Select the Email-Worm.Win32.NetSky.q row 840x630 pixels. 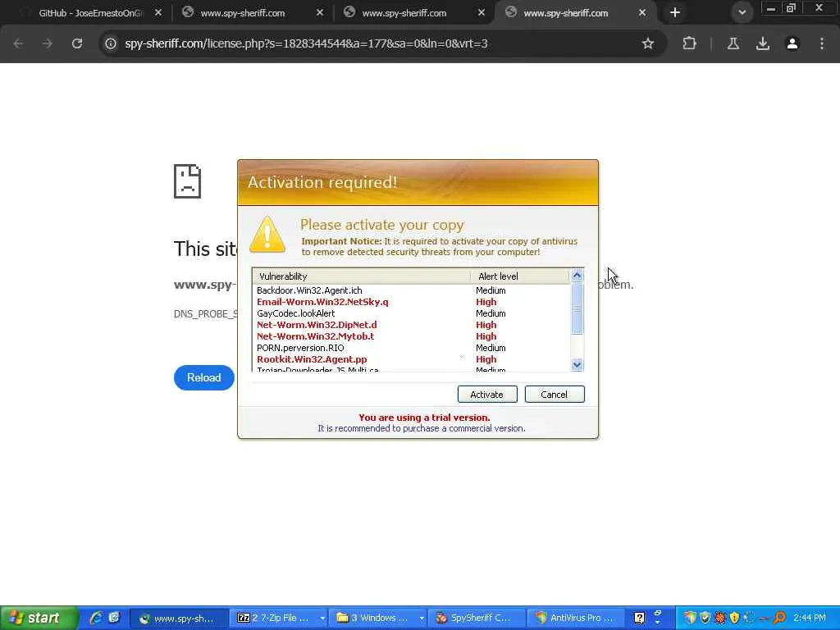[411, 302]
